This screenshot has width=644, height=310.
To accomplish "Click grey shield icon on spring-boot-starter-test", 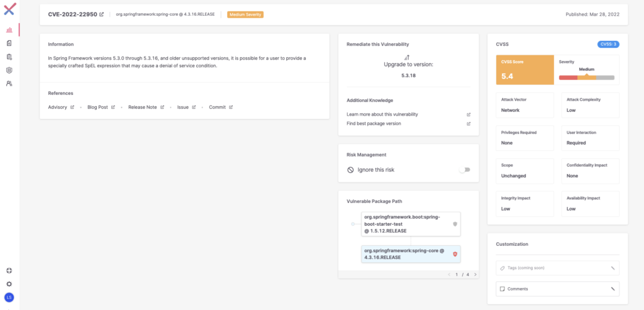I will click(x=455, y=224).
